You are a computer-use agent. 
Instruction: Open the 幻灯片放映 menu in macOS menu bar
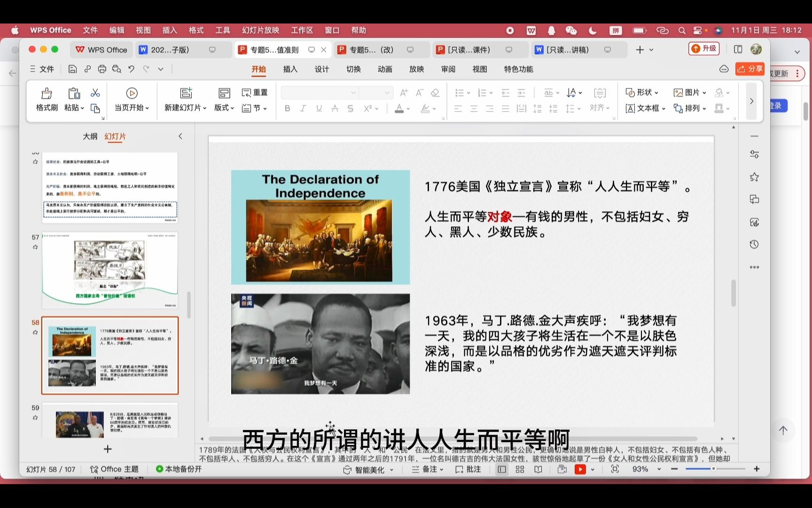pos(261,30)
